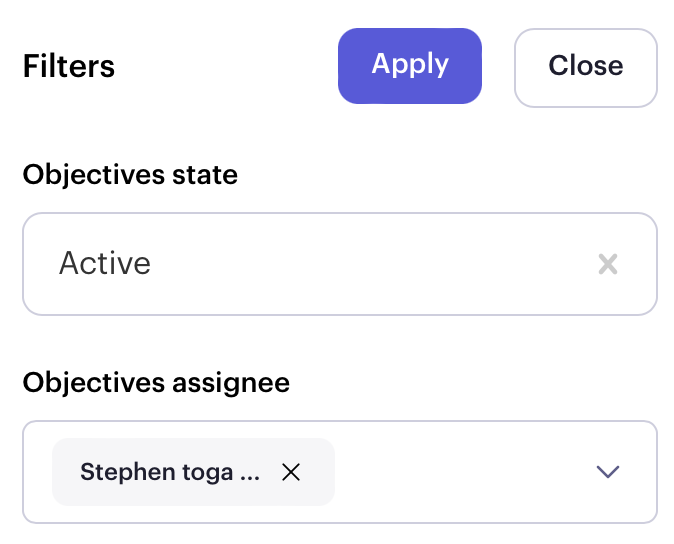Expand the Objectives assignee dropdown chevron
674x544 pixels.
tap(608, 472)
